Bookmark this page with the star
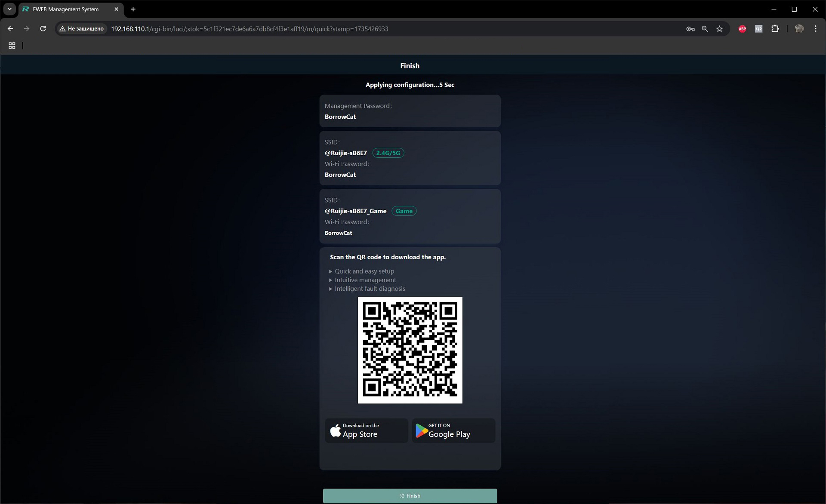 (719, 29)
